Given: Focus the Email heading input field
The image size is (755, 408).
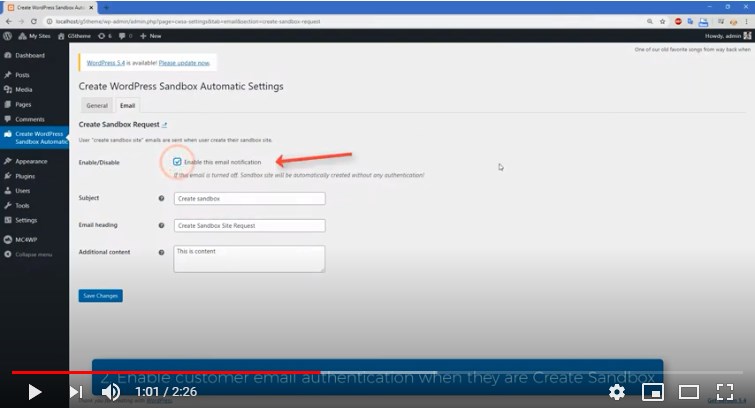Looking at the screenshot, I should coord(249,225).
